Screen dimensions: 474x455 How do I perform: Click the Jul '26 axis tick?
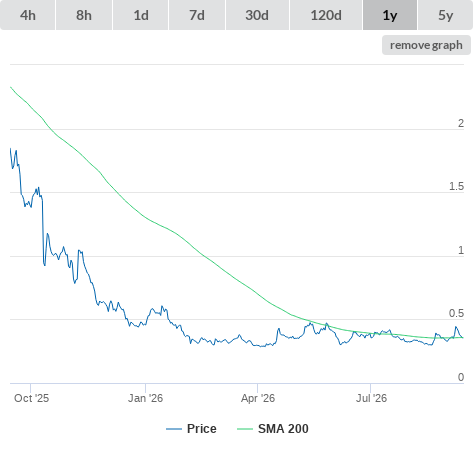point(371,398)
